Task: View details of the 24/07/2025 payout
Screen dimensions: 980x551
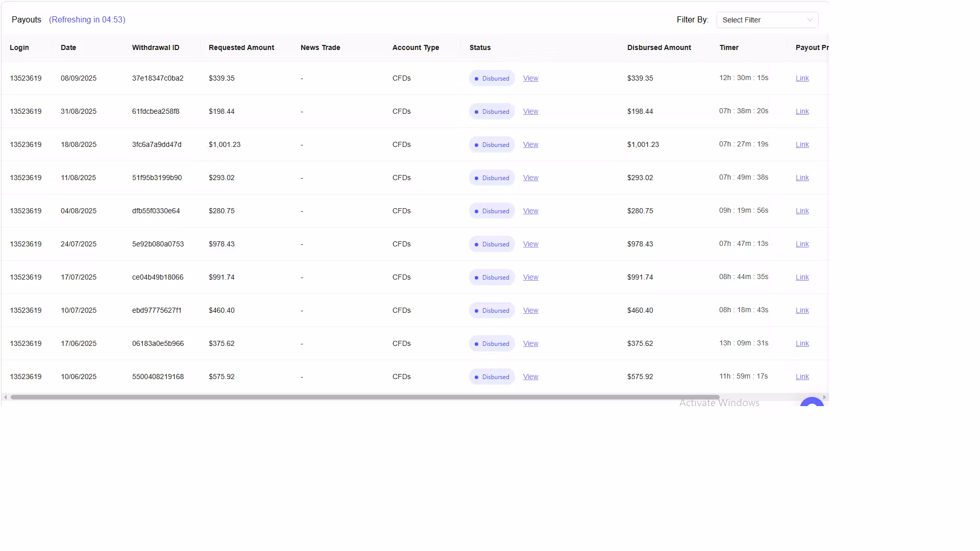Action: click(530, 244)
